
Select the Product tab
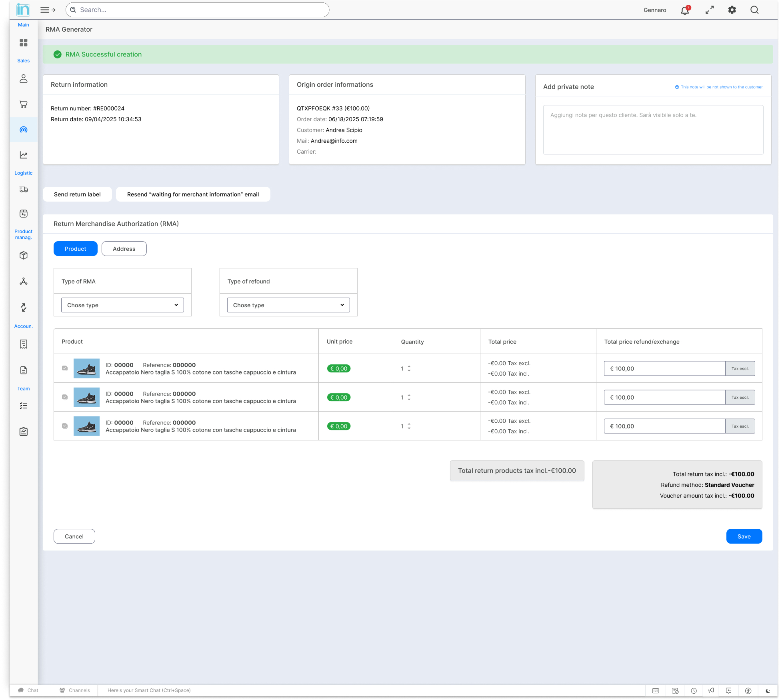click(75, 249)
